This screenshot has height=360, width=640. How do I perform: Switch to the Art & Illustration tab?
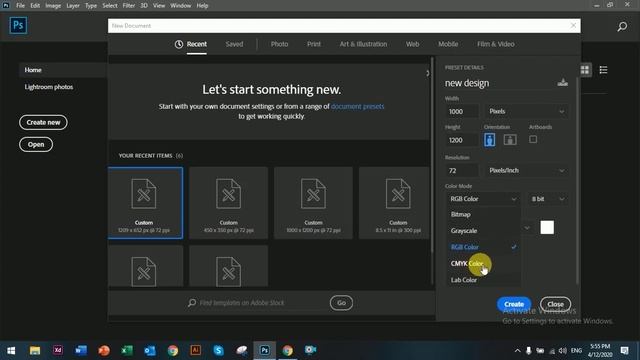point(363,44)
